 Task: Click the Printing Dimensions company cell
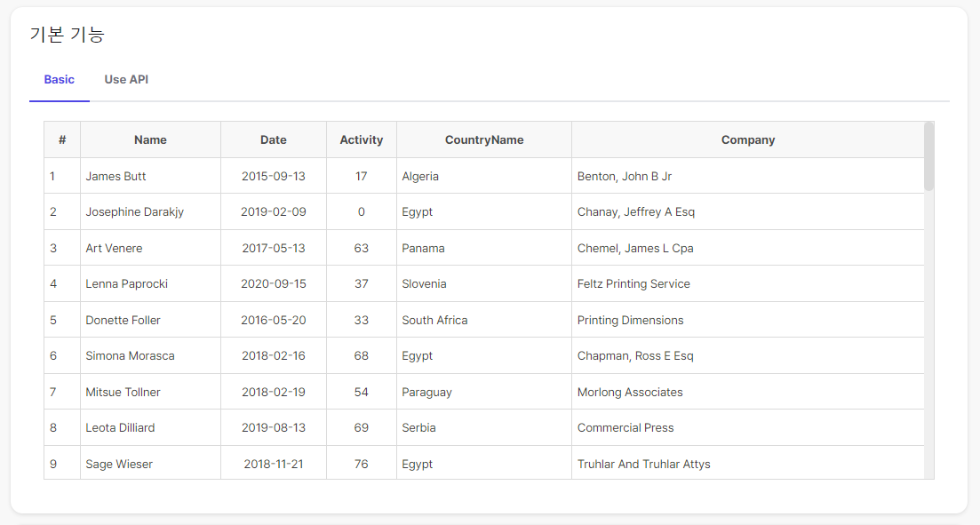[x=748, y=320]
